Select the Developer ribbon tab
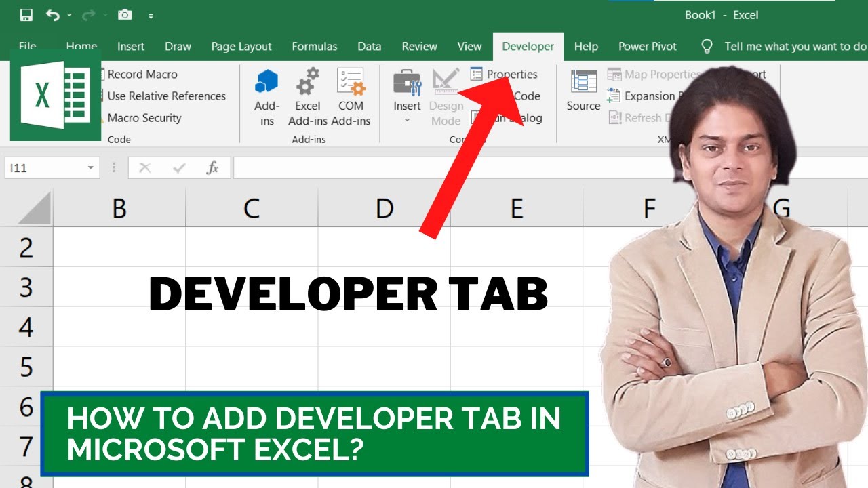 pos(528,47)
